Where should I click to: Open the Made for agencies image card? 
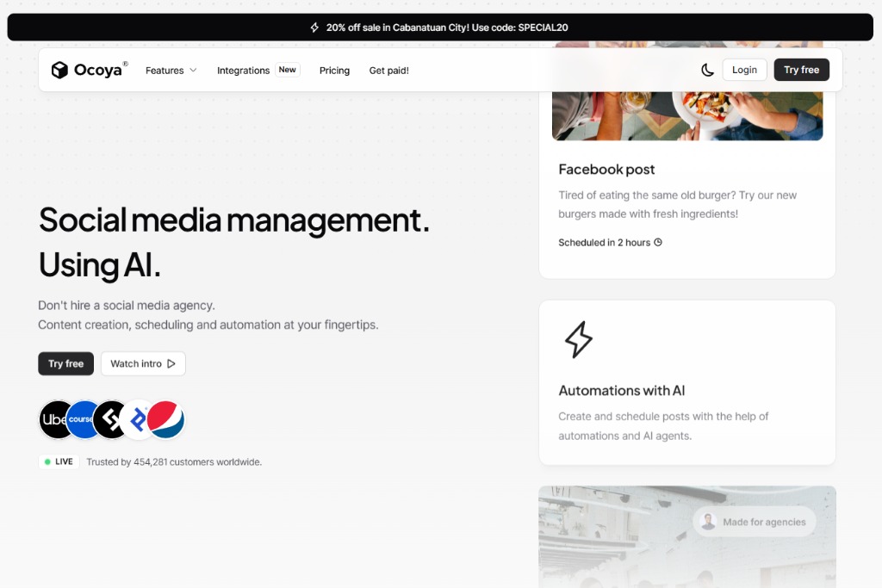686,535
